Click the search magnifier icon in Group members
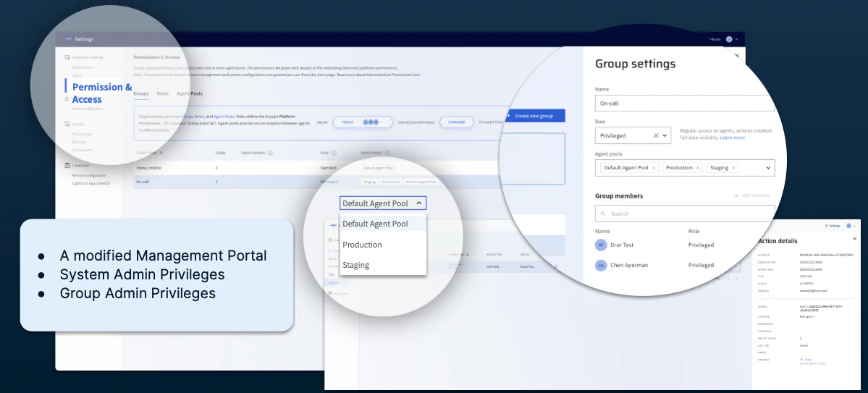Viewport: 868px width, 393px height. pyautogui.click(x=603, y=214)
